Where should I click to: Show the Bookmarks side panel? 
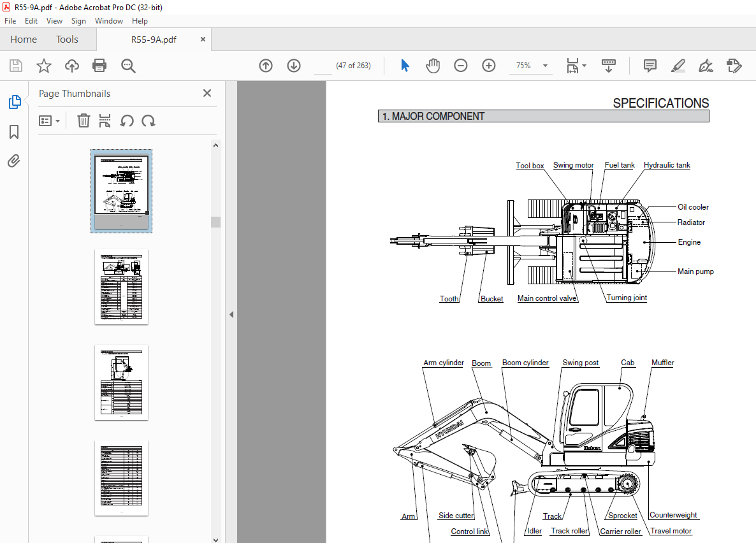(x=14, y=132)
